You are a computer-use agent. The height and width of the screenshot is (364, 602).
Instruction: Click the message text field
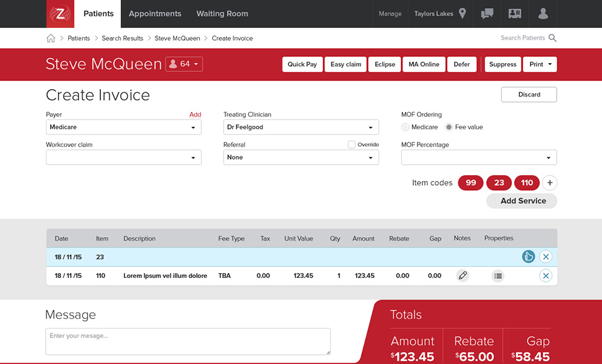188,341
